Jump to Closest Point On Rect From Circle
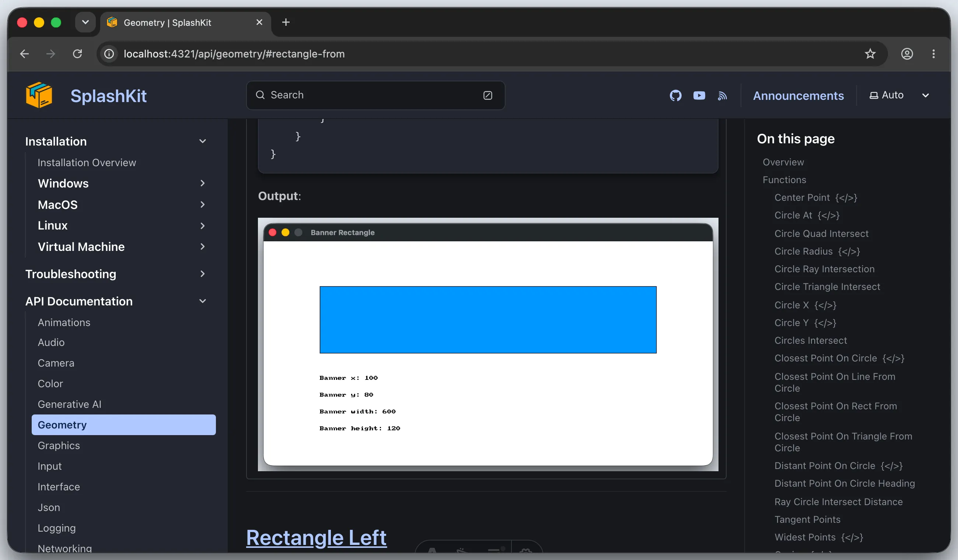 pos(836,412)
